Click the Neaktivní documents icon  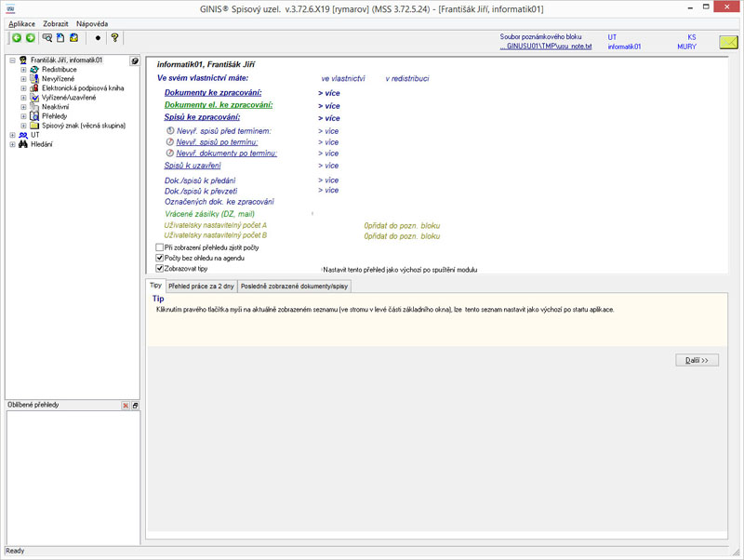[34, 107]
